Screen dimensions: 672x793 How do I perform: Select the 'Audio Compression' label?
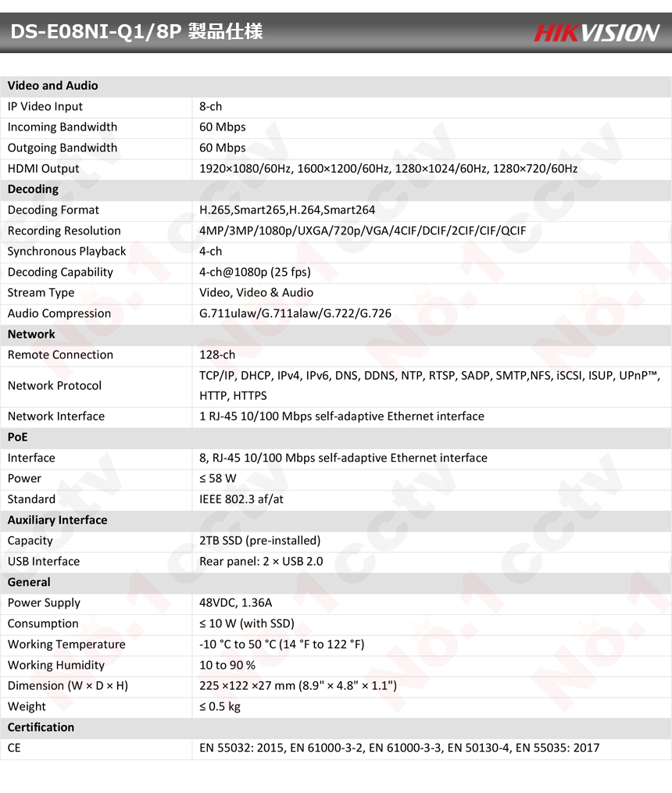(59, 313)
